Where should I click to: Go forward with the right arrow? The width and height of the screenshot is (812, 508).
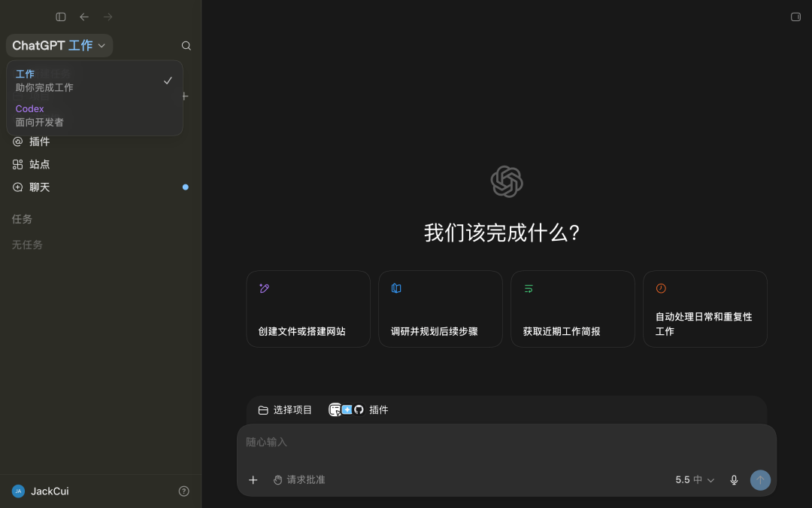point(108,17)
